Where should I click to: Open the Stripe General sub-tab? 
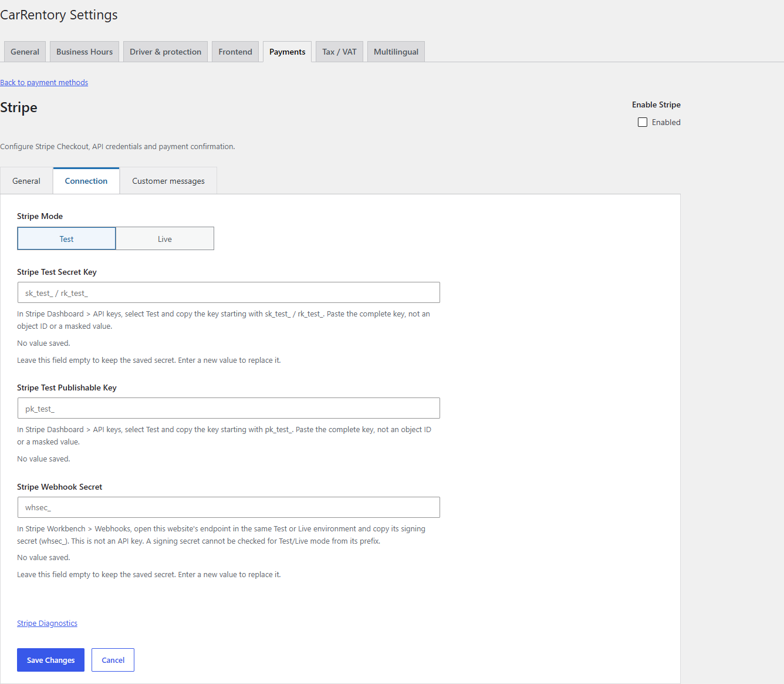[26, 181]
